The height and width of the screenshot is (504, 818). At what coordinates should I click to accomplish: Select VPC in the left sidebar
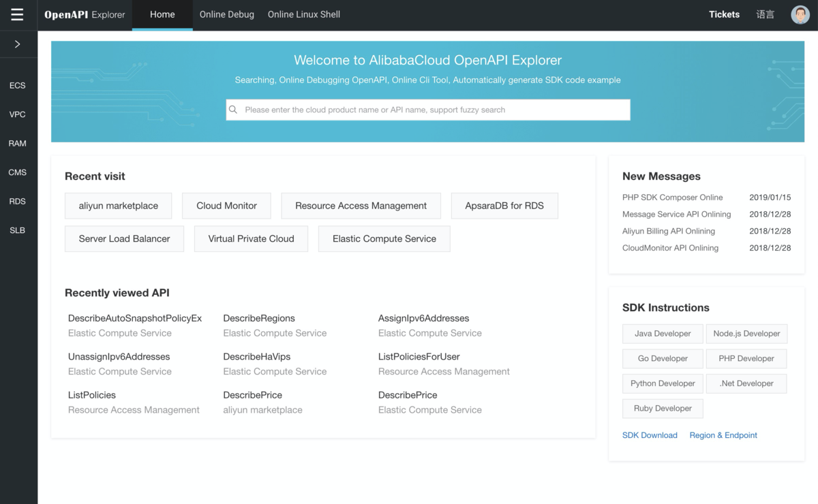(17, 114)
